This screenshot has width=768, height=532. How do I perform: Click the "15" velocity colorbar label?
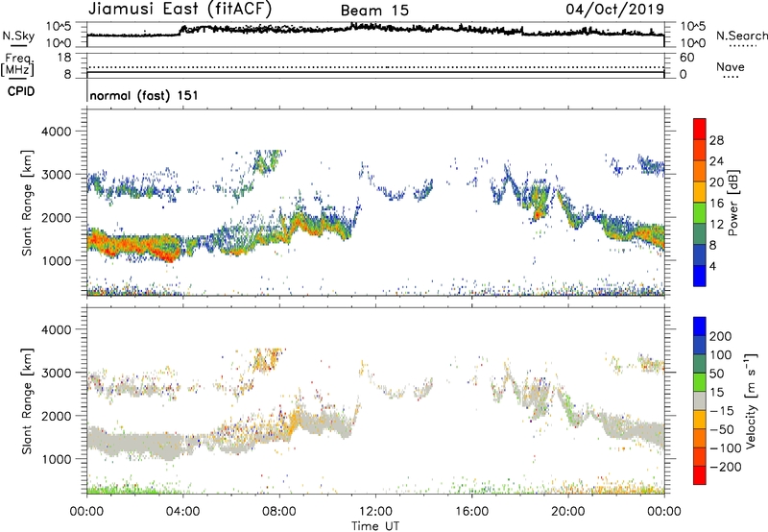pos(716,393)
